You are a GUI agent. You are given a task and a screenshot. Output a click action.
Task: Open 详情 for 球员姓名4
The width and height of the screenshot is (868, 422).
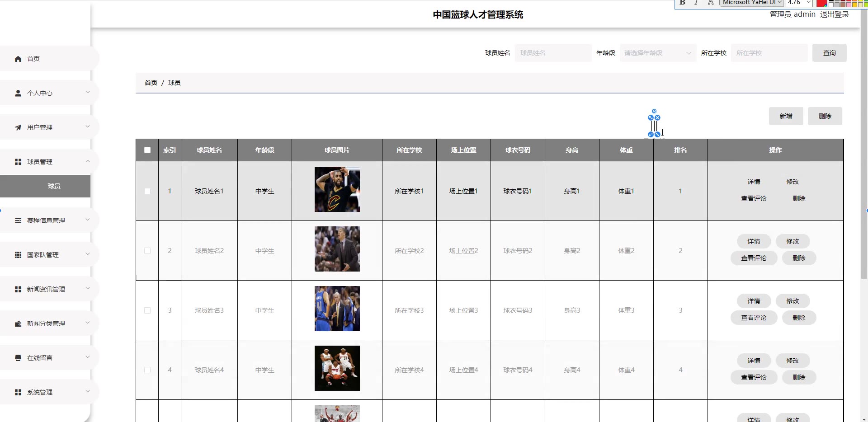(x=754, y=361)
